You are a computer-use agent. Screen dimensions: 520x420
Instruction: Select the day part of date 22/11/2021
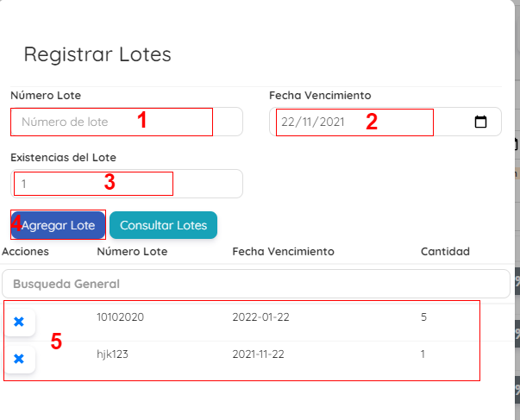pyautogui.click(x=288, y=122)
